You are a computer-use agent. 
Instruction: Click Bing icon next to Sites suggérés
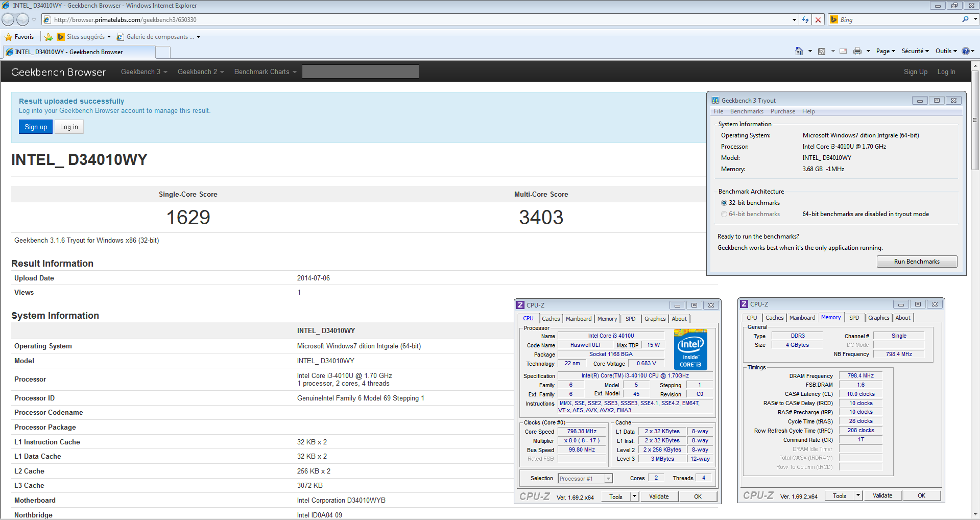(x=61, y=37)
